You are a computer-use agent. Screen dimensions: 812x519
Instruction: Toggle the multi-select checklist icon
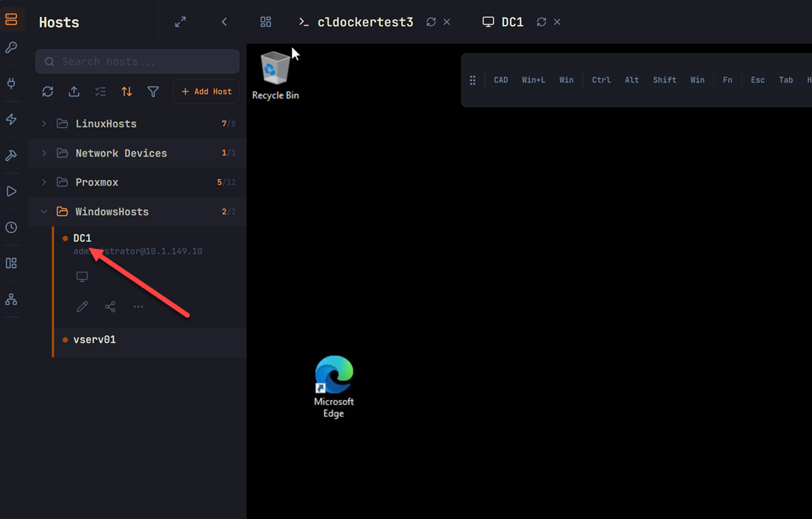coord(100,91)
